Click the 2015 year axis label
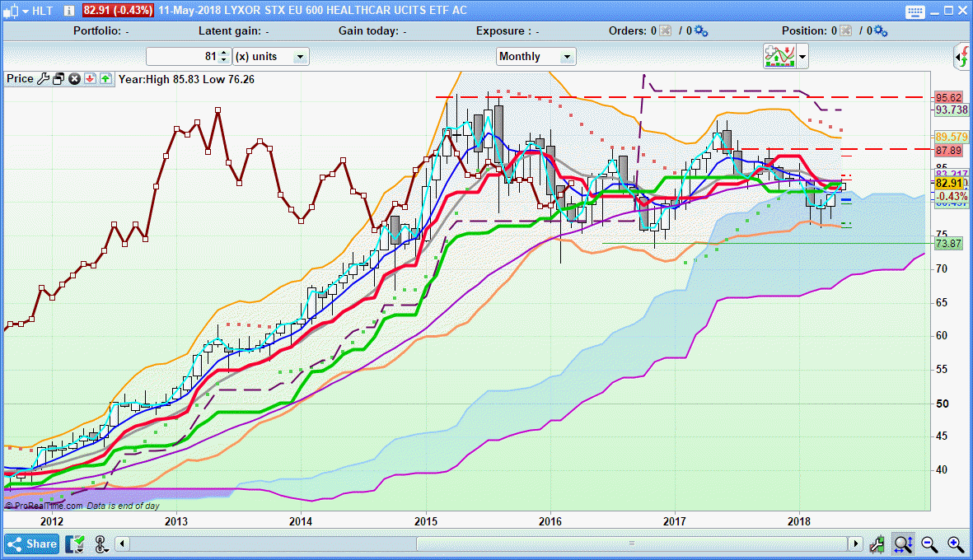This screenshot has height=560, width=973. pyautogui.click(x=426, y=521)
